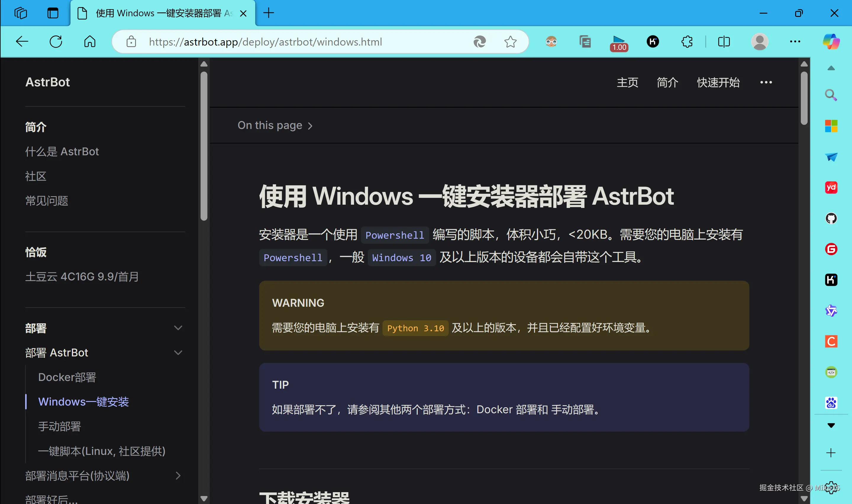Add this page to favorites star
Screen dimensions: 852x504
(510, 42)
